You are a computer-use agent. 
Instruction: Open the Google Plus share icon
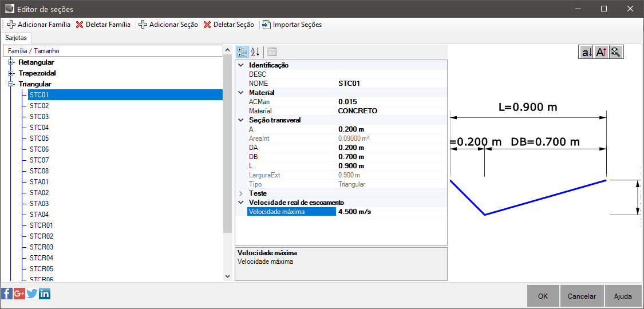pos(19,294)
